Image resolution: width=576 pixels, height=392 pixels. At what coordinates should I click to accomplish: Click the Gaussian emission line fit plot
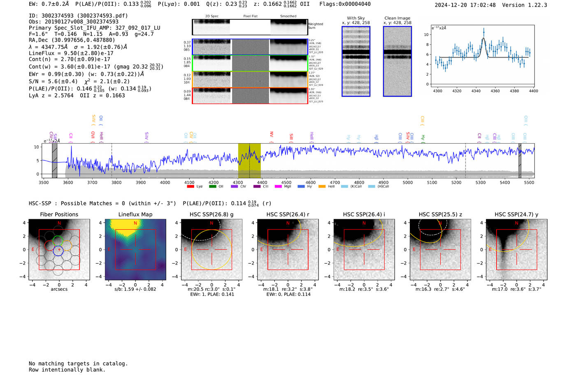(482, 56)
